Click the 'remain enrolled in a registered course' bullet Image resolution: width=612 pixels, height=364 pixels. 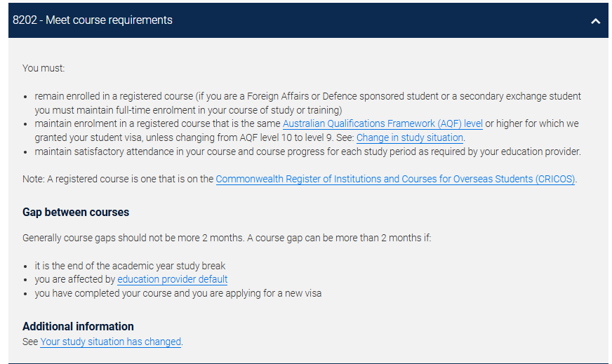tap(112, 96)
